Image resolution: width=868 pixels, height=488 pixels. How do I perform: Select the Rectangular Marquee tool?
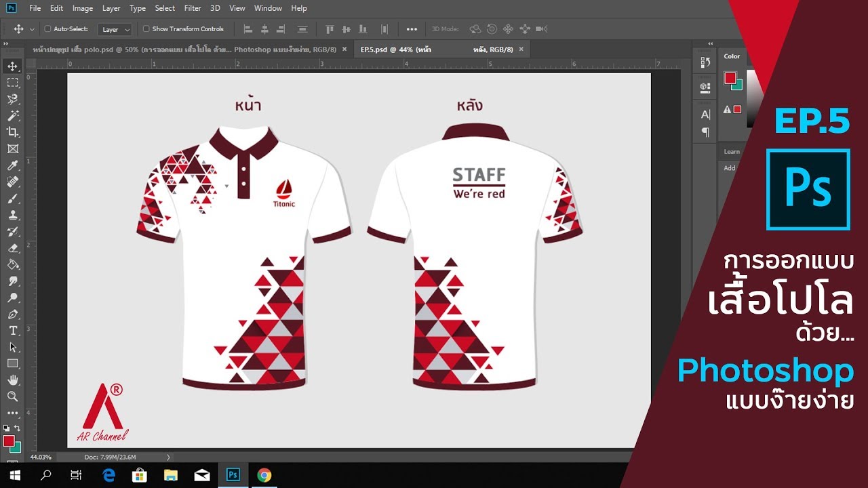coord(13,83)
